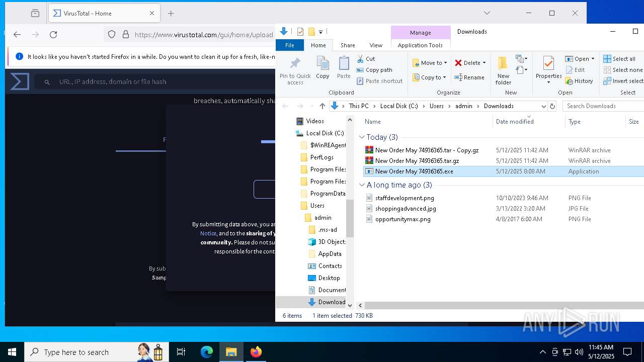The height and width of the screenshot is (362, 644).
Task: Select PerfLogs folder in tree
Action: pyautogui.click(x=322, y=157)
